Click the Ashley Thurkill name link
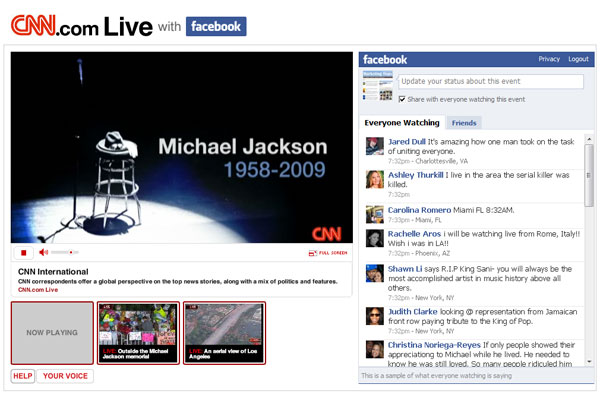The image size is (600, 394). pos(416,175)
